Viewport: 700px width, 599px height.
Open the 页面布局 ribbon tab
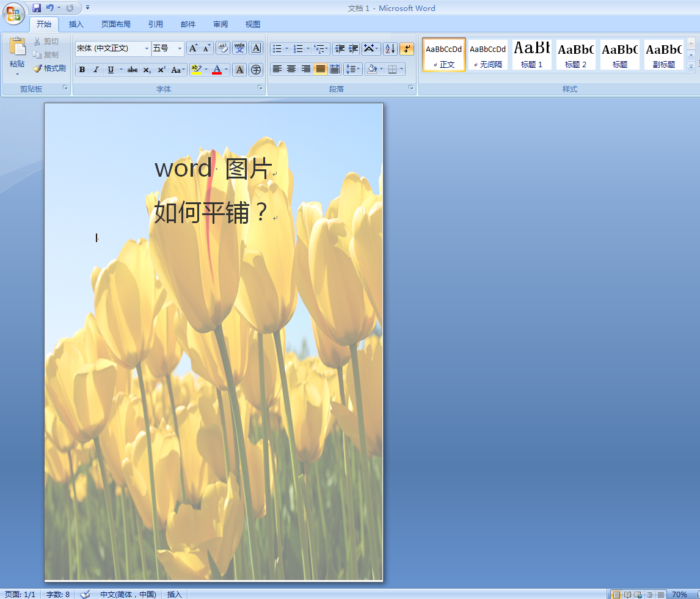click(x=115, y=24)
